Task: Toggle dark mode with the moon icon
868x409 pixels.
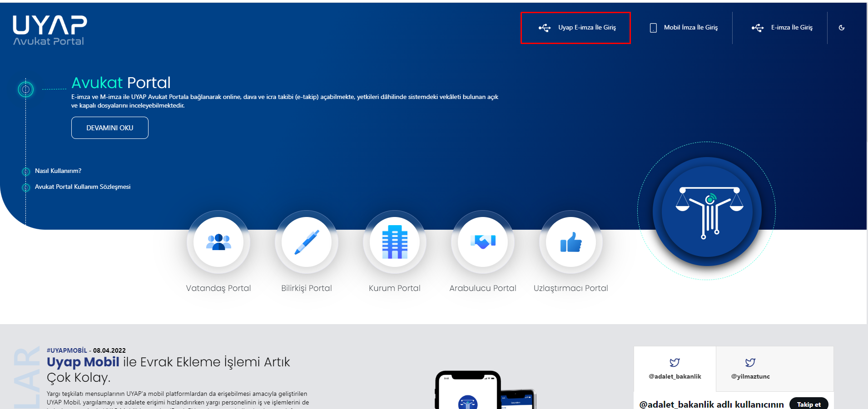Action: click(842, 28)
